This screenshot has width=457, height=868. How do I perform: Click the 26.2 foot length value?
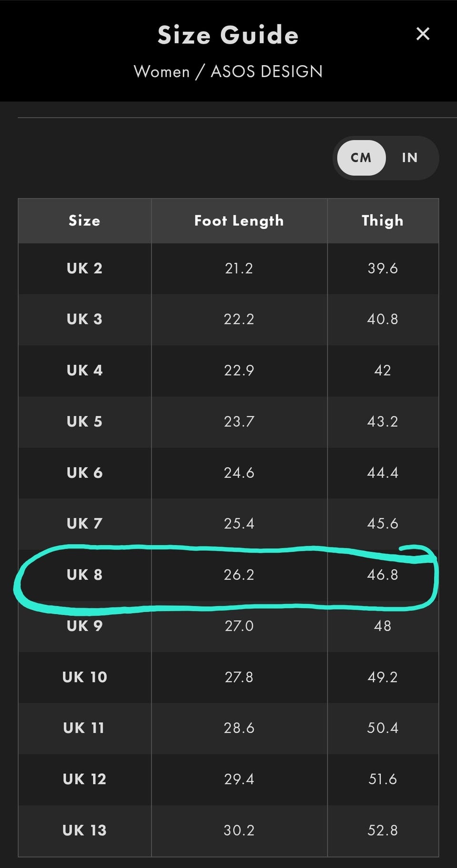(239, 575)
